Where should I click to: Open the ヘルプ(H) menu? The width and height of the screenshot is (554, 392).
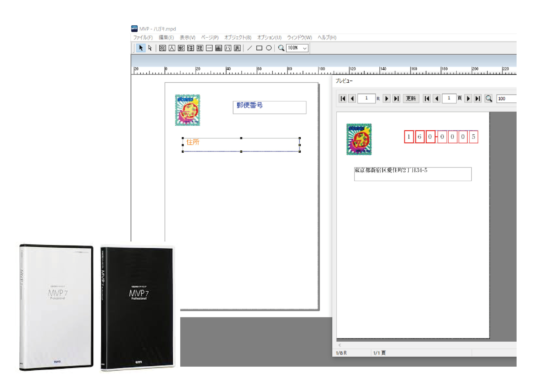coord(327,37)
